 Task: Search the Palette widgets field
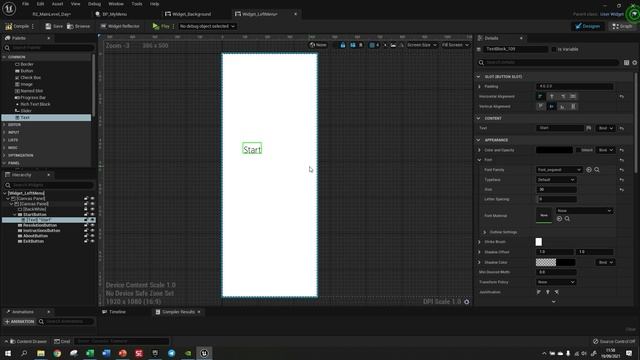[x=48, y=48]
